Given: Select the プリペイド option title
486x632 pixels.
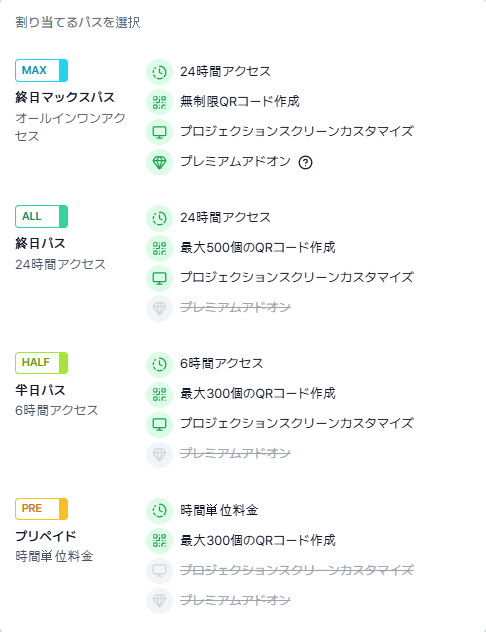Looking at the screenshot, I should [46, 536].
